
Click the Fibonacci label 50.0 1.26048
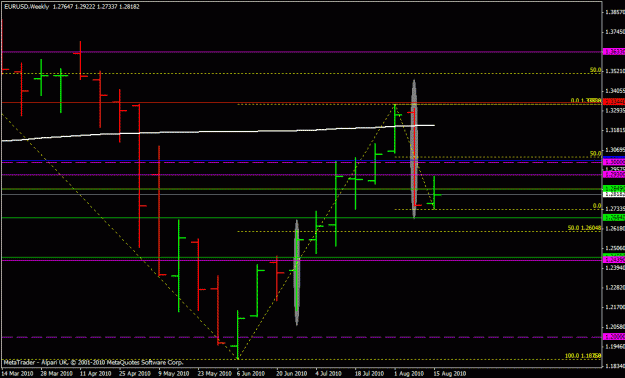(584, 228)
